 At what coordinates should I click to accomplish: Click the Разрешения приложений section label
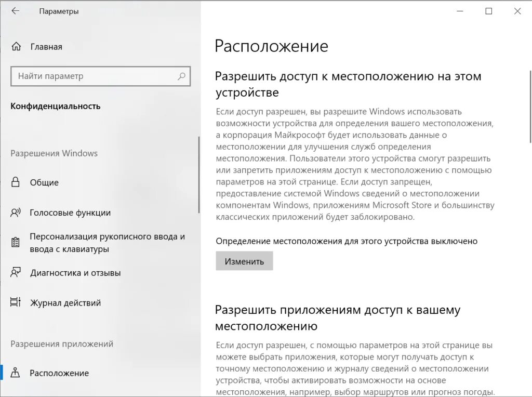pos(62,343)
